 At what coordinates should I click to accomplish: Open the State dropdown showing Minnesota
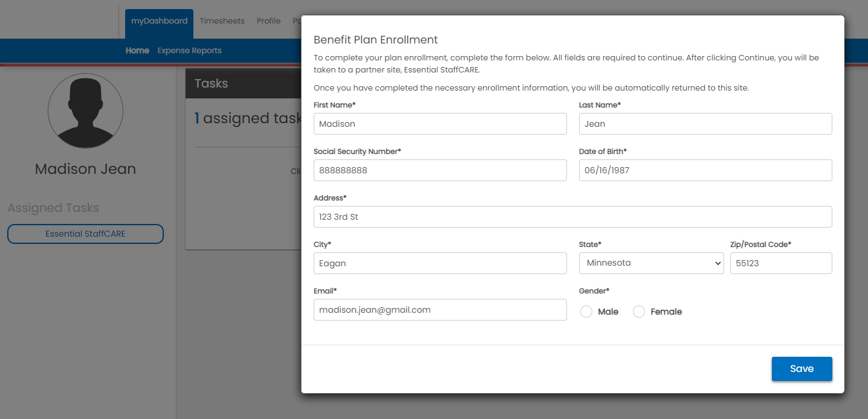coord(651,263)
